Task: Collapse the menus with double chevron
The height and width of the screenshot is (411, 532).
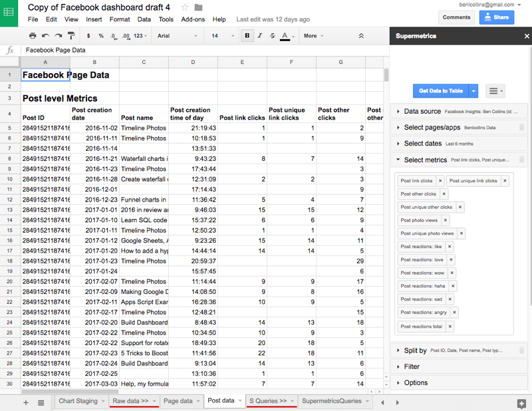Action: pos(361,36)
